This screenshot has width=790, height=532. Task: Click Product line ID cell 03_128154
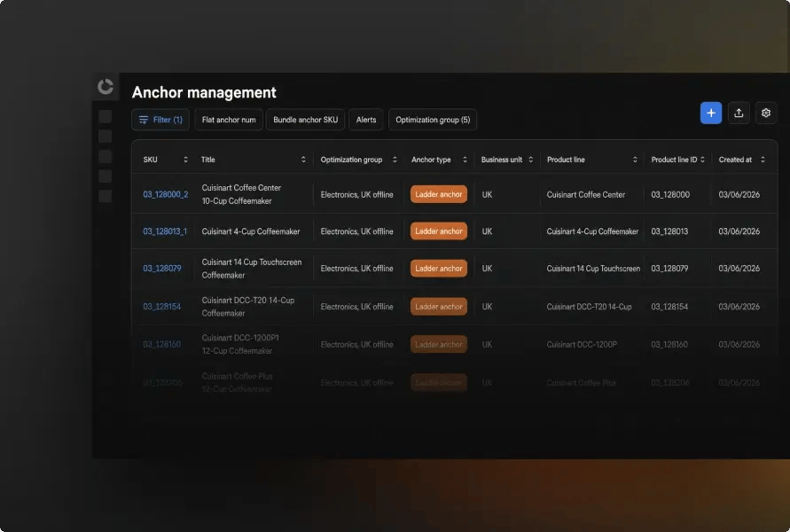(x=669, y=306)
